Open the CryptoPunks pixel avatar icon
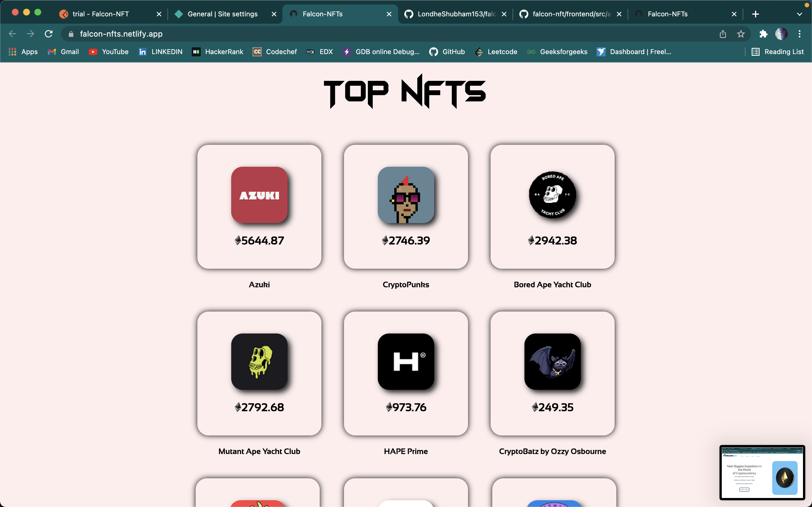The width and height of the screenshot is (812, 507). (x=406, y=195)
